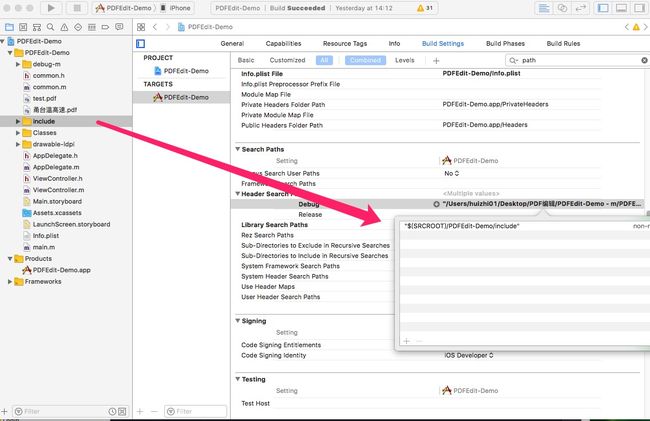
Task: Switch to the General tab
Action: pyautogui.click(x=232, y=44)
